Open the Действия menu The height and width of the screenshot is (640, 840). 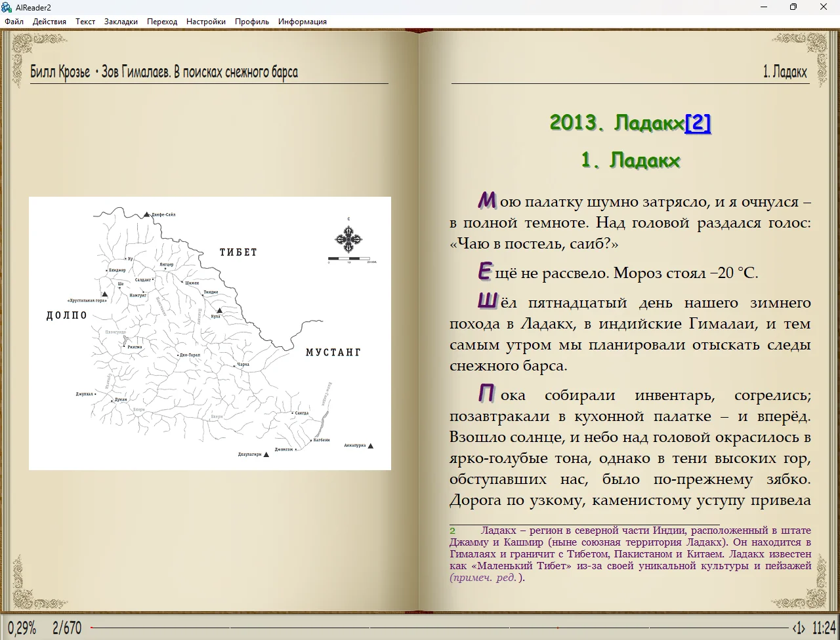point(49,22)
